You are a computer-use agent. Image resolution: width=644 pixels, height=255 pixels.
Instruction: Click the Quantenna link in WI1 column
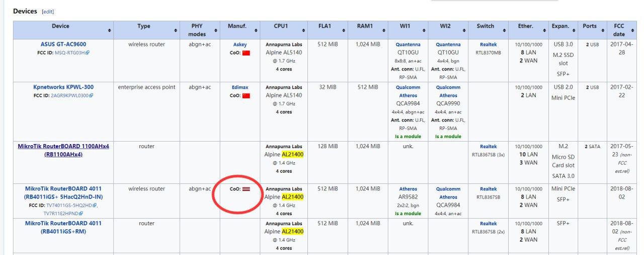(x=408, y=45)
